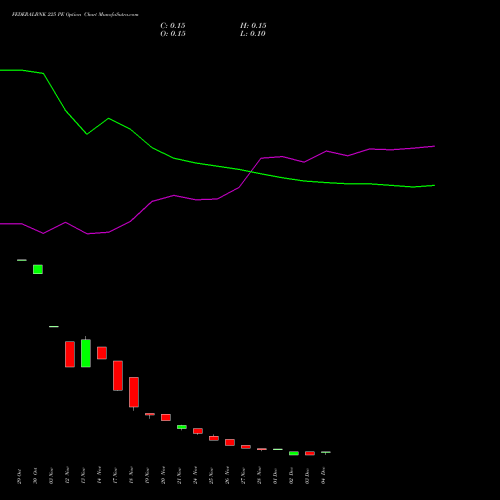Select the red candle above 25 Nov
The image size is (500, 500).
tap(214, 438)
